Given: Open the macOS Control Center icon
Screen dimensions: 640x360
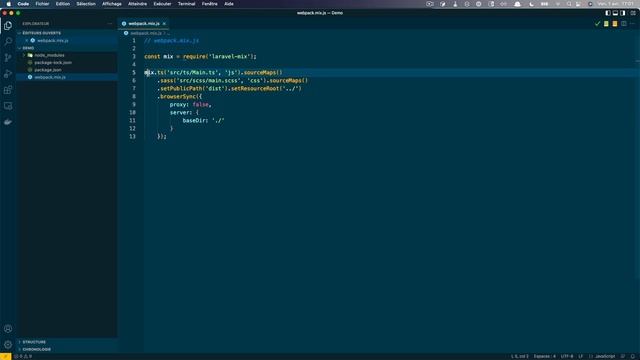Looking at the screenshot, I should pos(578,4).
